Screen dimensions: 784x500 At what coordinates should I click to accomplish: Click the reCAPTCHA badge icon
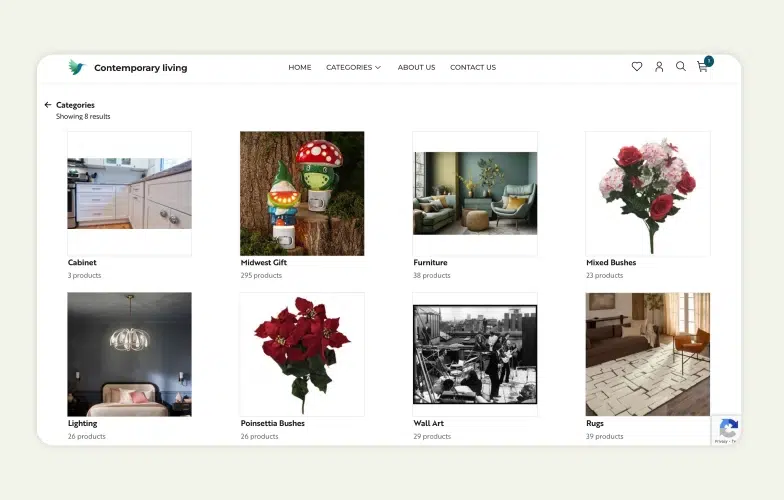tap(728, 428)
